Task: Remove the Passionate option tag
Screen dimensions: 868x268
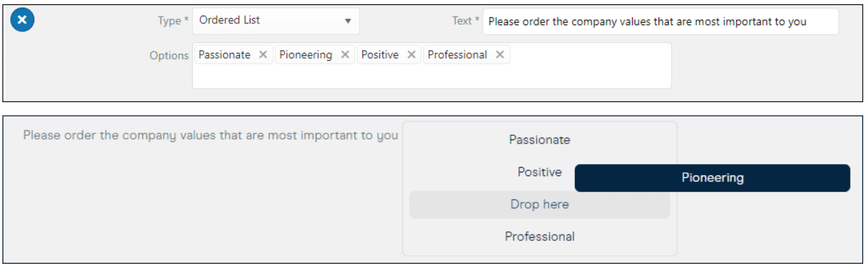Action: (x=262, y=55)
